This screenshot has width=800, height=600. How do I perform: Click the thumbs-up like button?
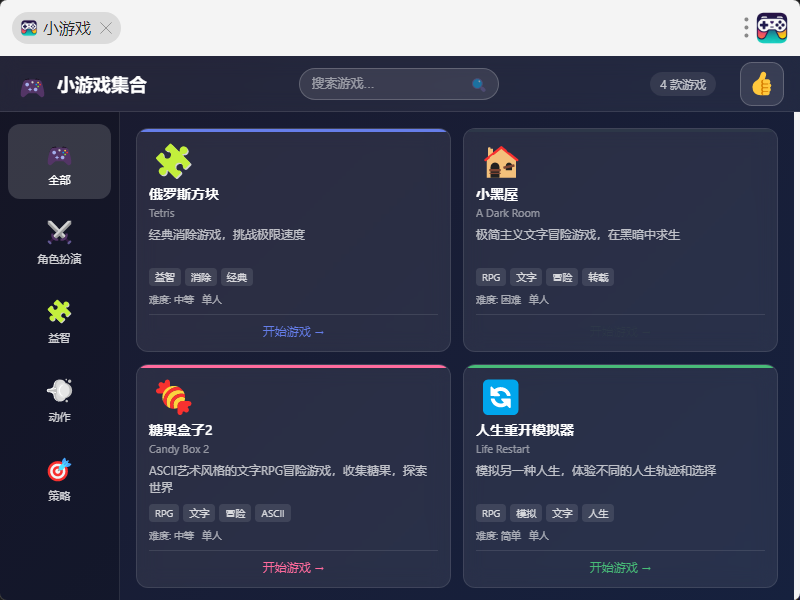[761, 84]
